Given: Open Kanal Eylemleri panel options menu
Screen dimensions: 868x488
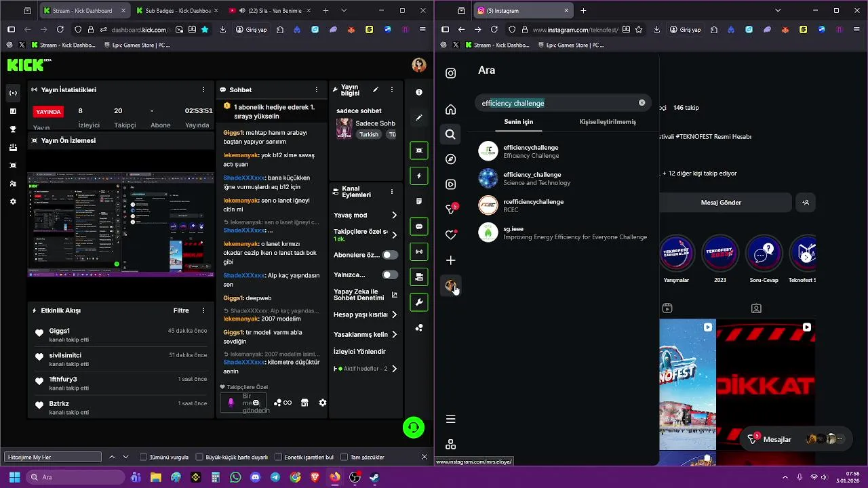Looking at the screenshot, I should point(392,191).
